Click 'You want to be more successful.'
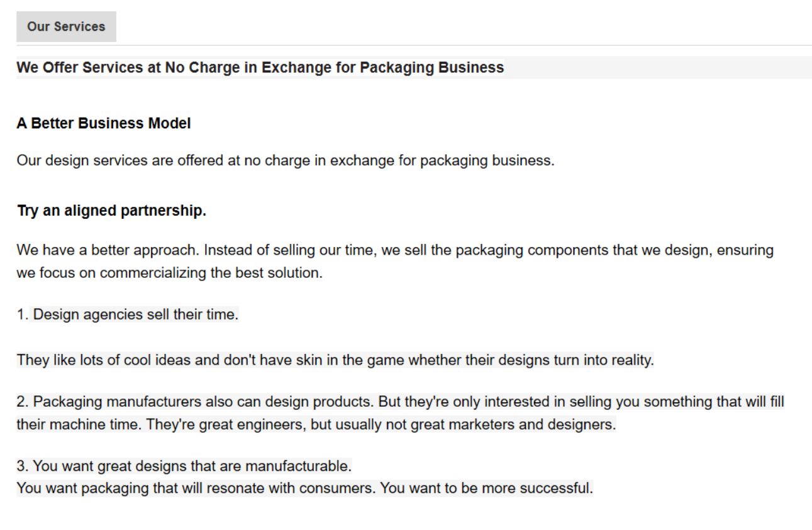812x530 pixels. click(486, 489)
